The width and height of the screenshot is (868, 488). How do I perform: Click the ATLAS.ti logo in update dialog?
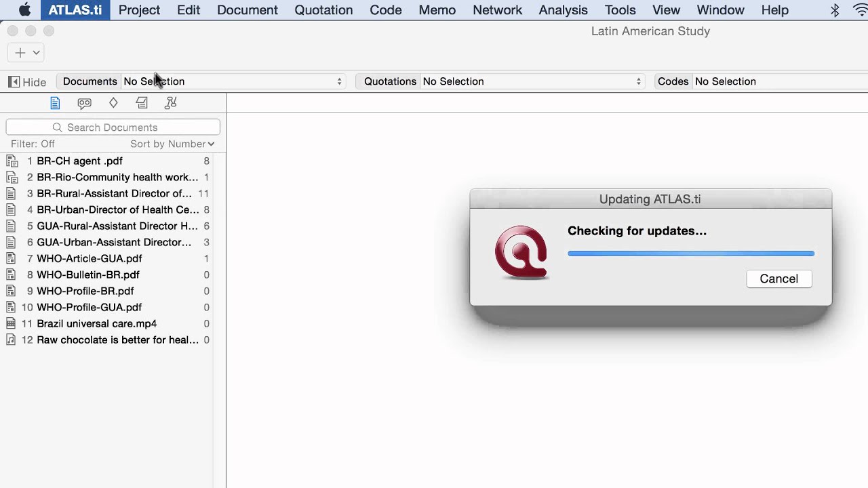[521, 252]
